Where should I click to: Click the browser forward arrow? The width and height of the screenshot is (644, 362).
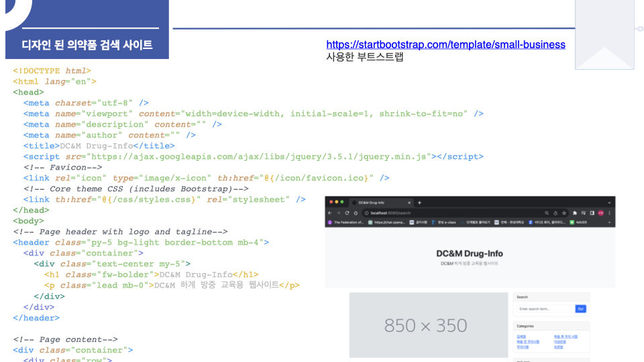click(x=338, y=213)
